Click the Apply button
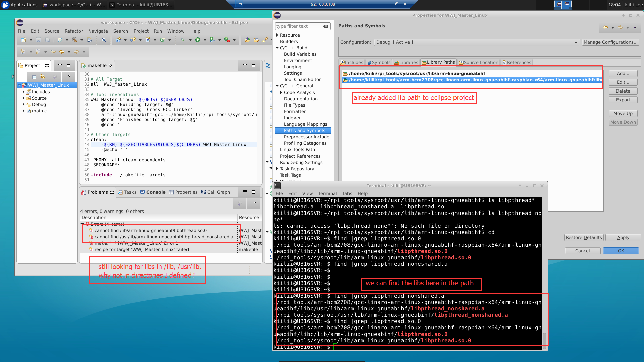This screenshot has height=362, width=644. coord(623,238)
